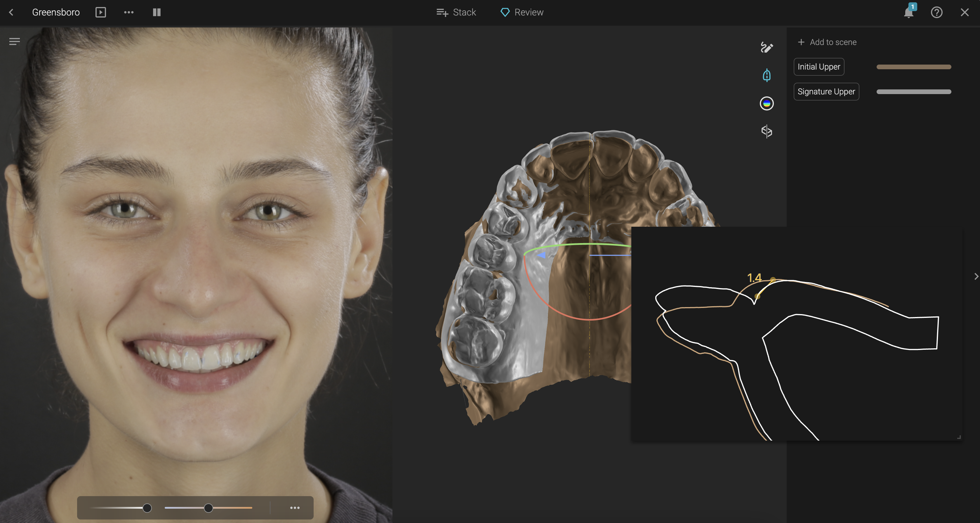980x523 pixels.
Task: Select the draw annotation pencil tool
Action: 766,48
